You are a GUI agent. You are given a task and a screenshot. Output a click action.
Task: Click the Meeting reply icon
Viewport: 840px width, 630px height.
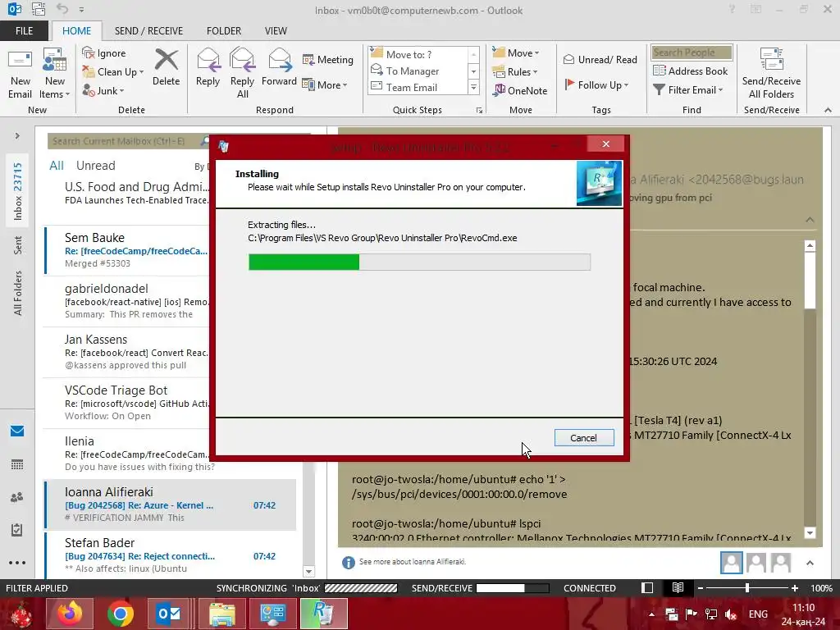pyautogui.click(x=328, y=59)
